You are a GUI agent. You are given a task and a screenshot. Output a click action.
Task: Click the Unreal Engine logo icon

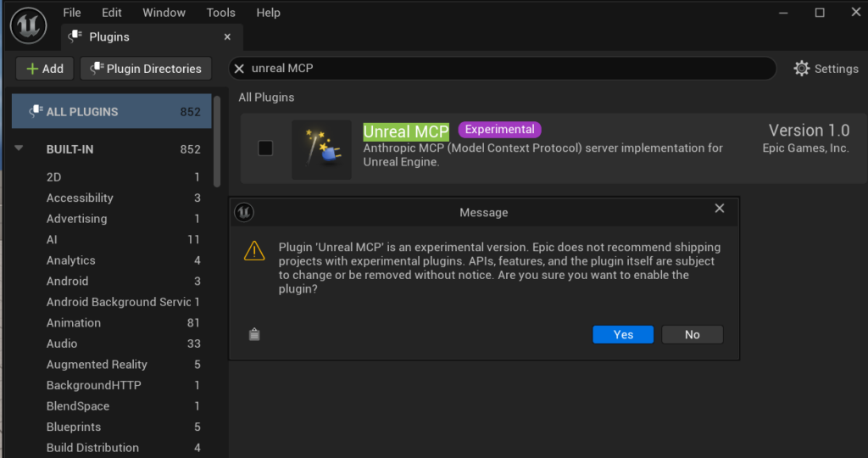[28, 25]
